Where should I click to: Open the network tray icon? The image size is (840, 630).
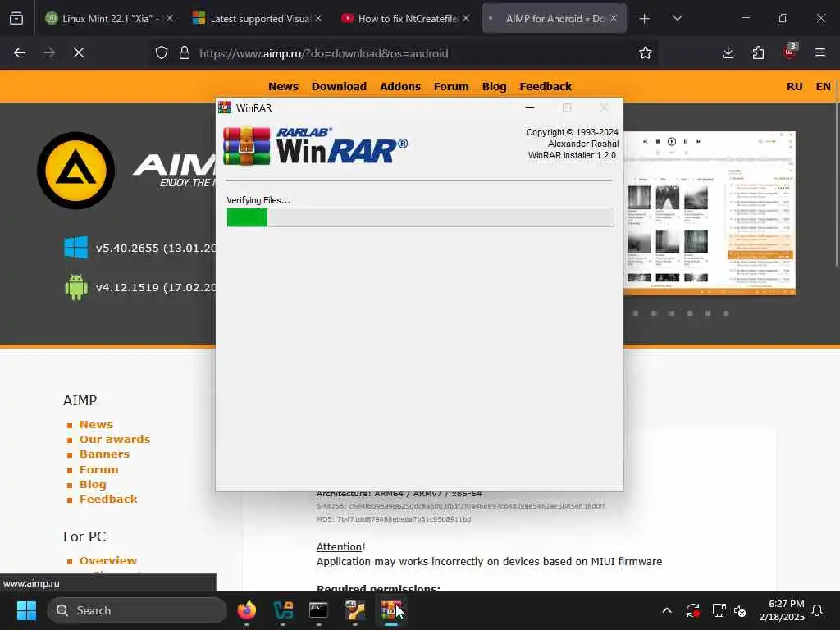point(719,610)
